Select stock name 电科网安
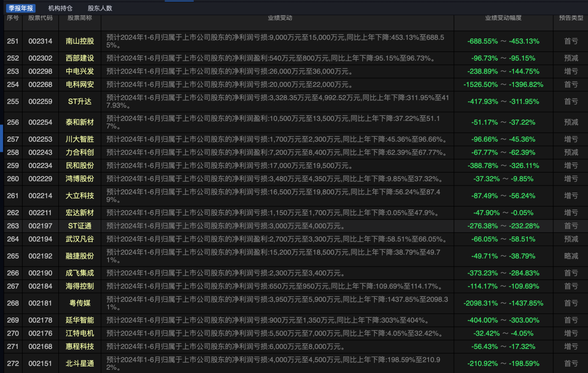The width and height of the screenshot is (588, 373). 80,85
